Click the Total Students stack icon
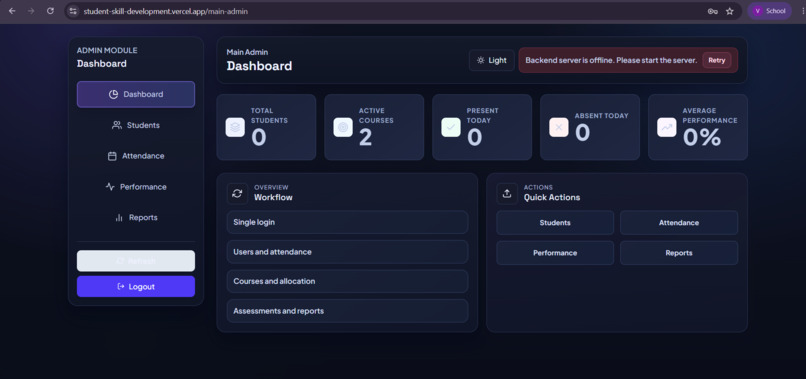 coord(235,127)
